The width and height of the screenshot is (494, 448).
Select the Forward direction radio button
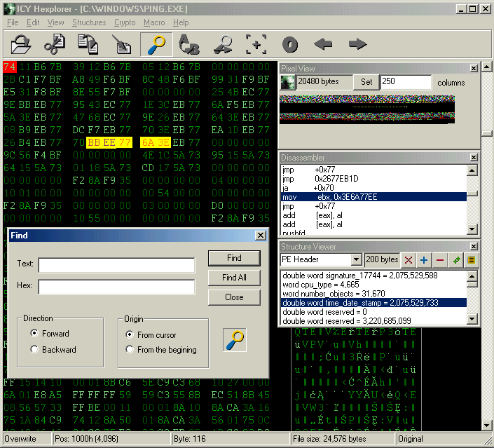click(x=34, y=333)
